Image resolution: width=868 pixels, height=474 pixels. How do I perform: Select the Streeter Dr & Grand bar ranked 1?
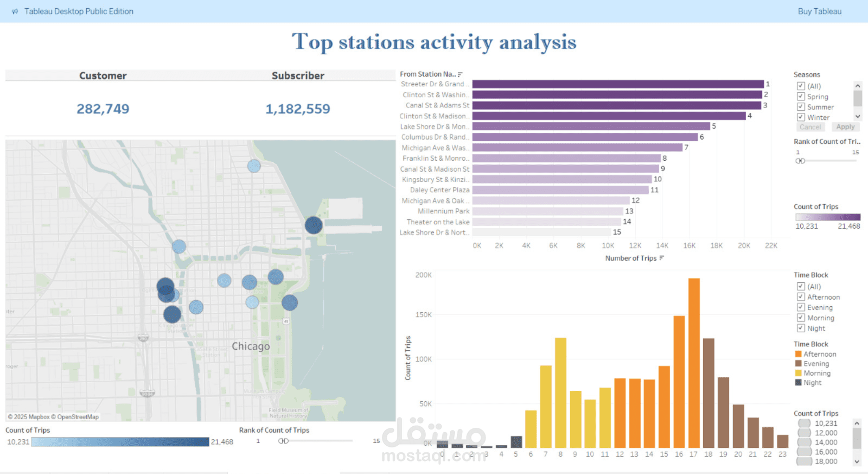[x=618, y=84]
